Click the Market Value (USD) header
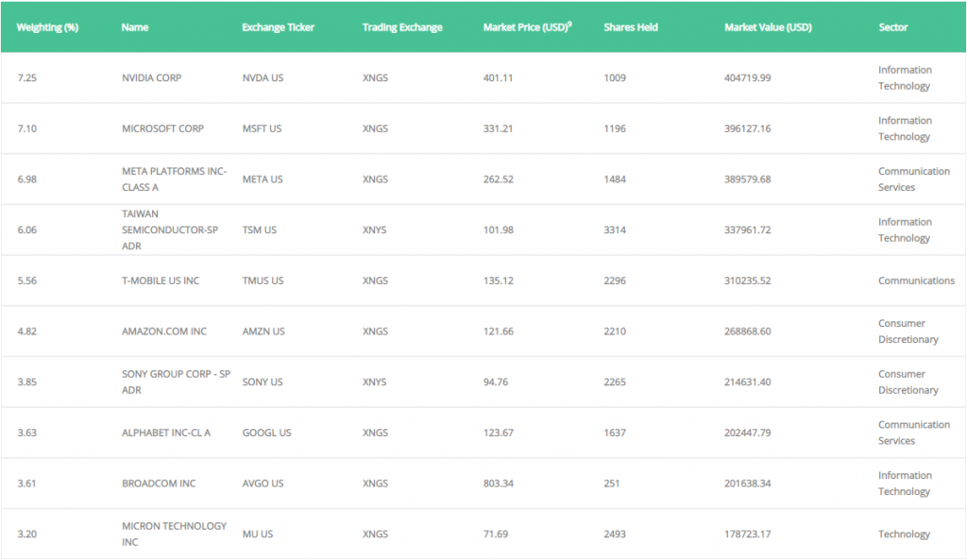The height and width of the screenshot is (560, 967). (x=768, y=27)
